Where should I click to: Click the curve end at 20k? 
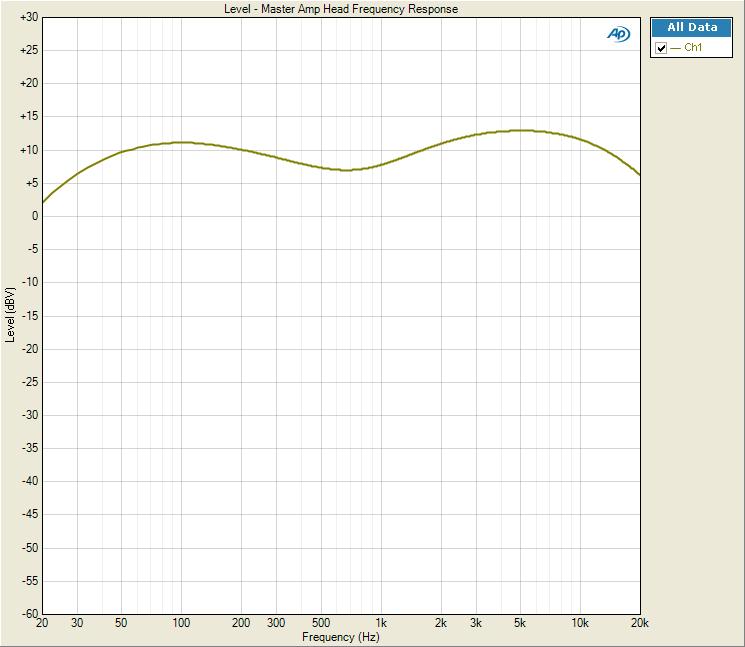[639, 175]
